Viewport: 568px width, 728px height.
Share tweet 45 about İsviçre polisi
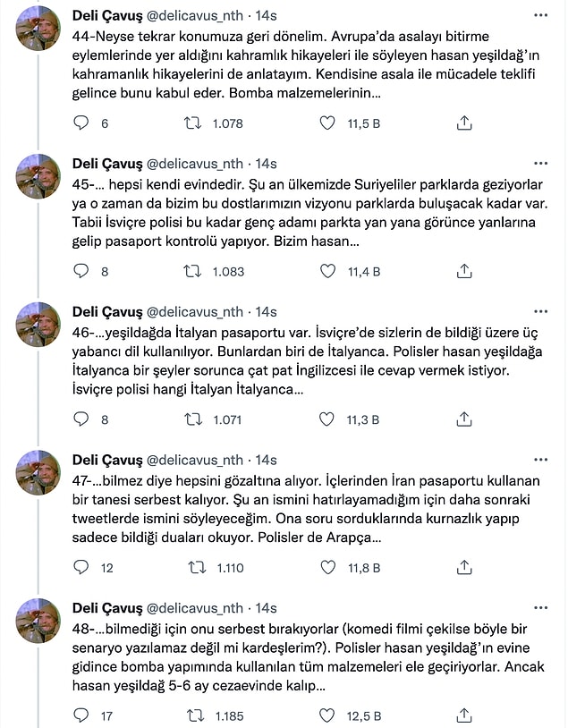[464, 271]
